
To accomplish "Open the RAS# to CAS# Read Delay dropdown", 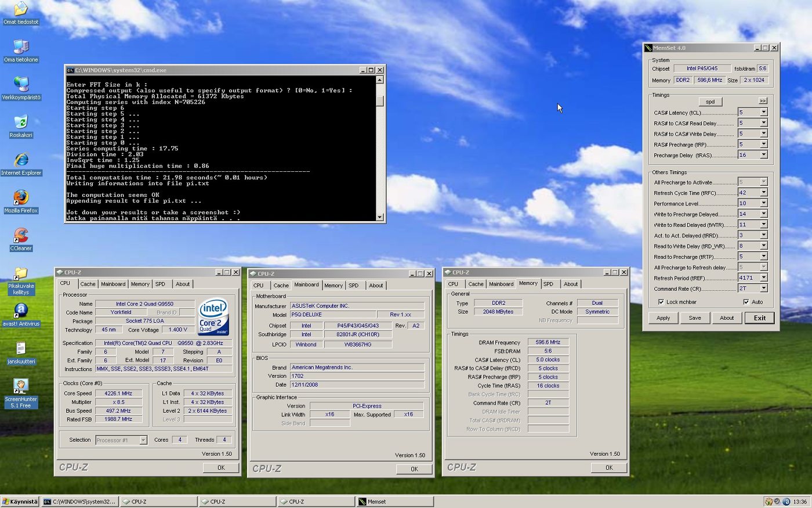I will point(763,123).
